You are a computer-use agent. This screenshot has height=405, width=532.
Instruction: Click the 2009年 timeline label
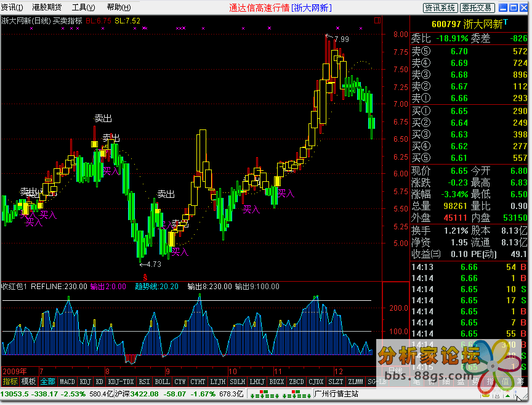tap(14, 371)
